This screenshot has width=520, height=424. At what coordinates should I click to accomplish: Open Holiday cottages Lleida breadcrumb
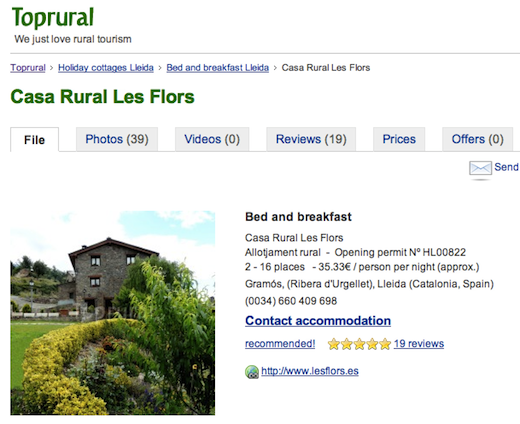[106, 68]
